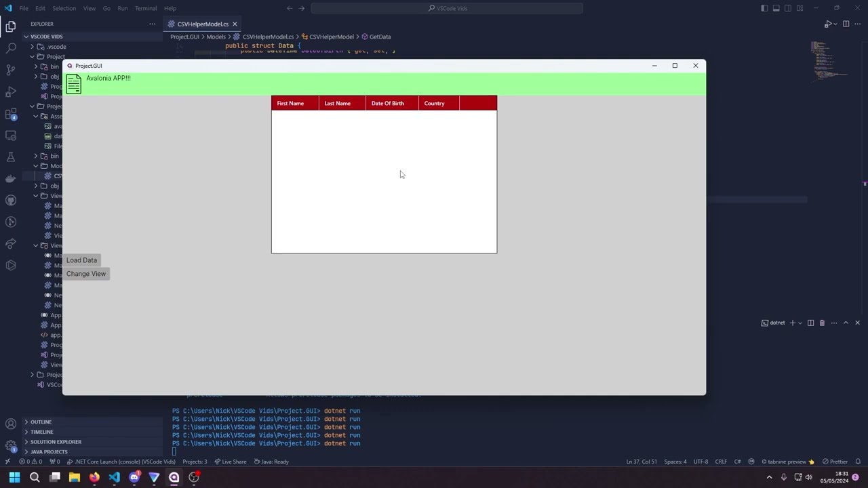The height and width of the screenshot is (488, 868).
Task: Open the Accounts icon in the activity bar
Action: [x=11, y=424]
